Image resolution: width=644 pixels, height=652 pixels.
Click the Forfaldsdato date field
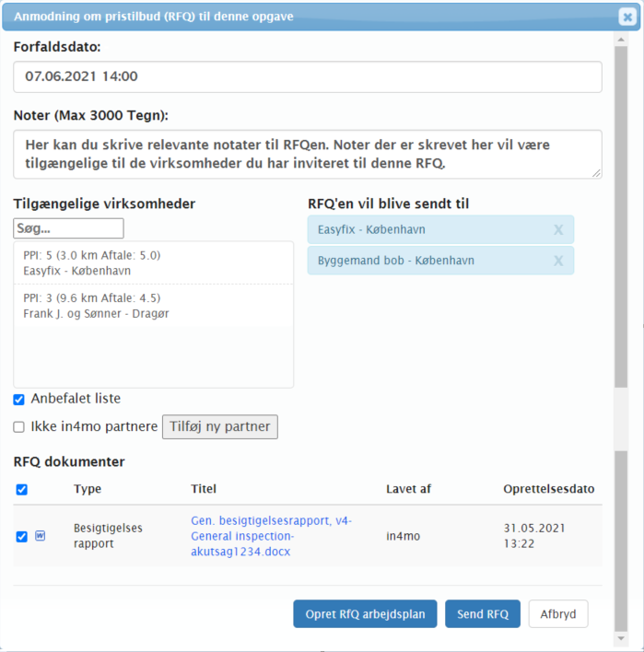click(307, 77)
